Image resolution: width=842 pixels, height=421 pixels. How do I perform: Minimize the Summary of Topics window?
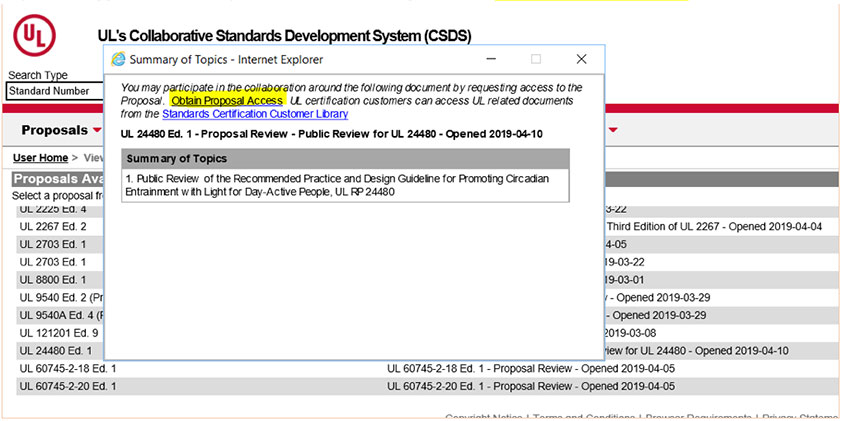pos(490,59)
